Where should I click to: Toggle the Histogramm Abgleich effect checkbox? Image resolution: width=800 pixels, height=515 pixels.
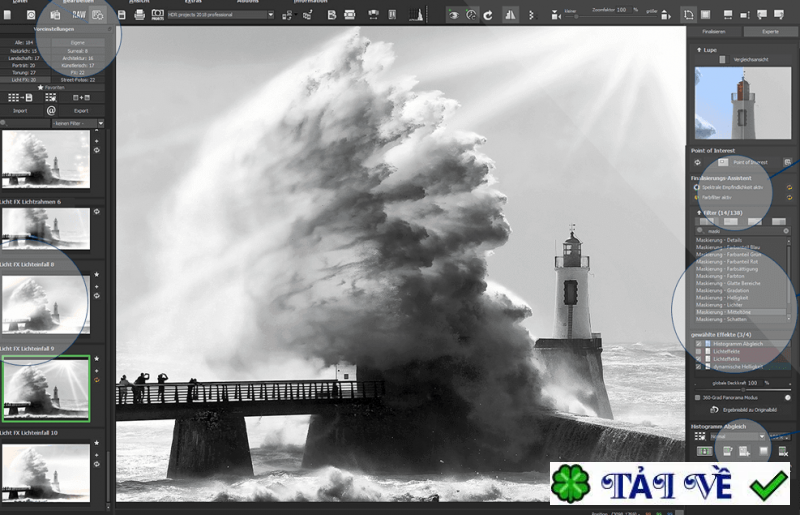pyautogui.click(x=699, y=343)
